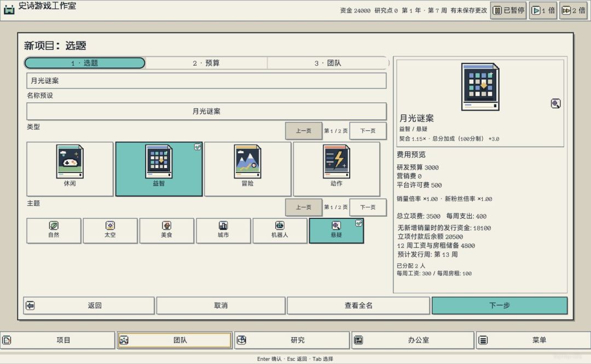This screenshot has width=591, height=364.
Task: Click the 12 周工资与房租储备 4800 line
Action: pos(436,246)
